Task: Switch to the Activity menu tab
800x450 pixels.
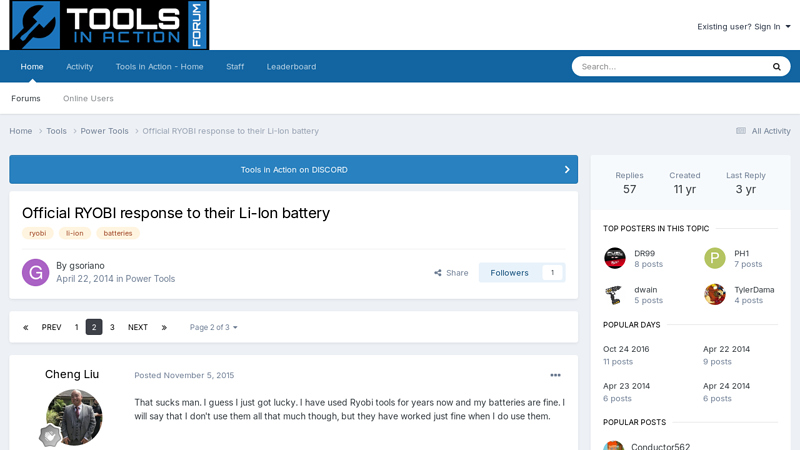Action: click(x=80, y=66)
